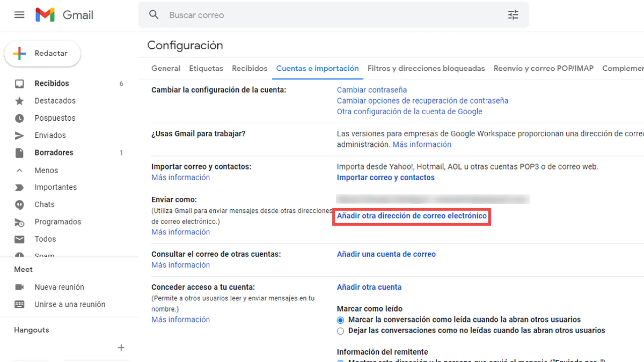The image size is (644, 362).
Task: Select 'Dejar las conversaciones como no leídas' radio
Action: click(x=340, y=331)
